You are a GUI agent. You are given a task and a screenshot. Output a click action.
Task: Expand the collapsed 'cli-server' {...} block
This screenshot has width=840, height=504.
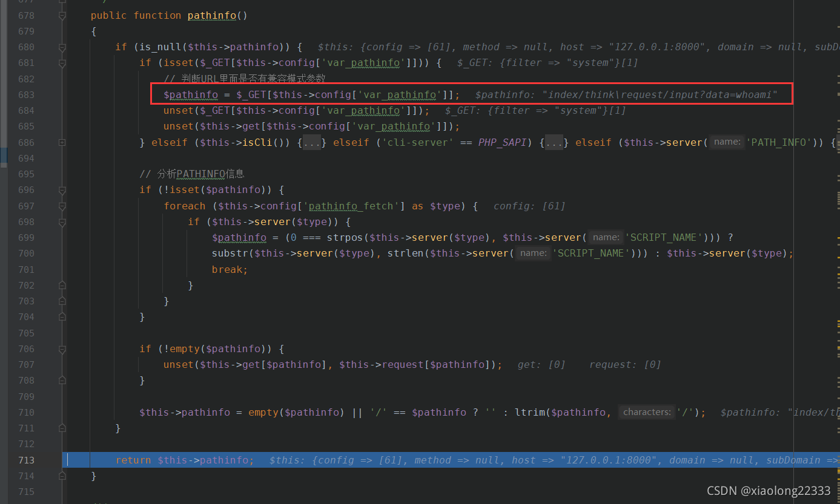(554, 143)
